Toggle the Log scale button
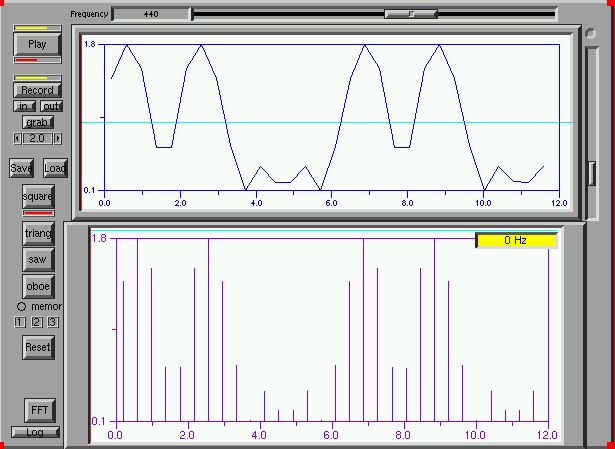The height and width of the screenshot is (449, 615). click(35, 432)
